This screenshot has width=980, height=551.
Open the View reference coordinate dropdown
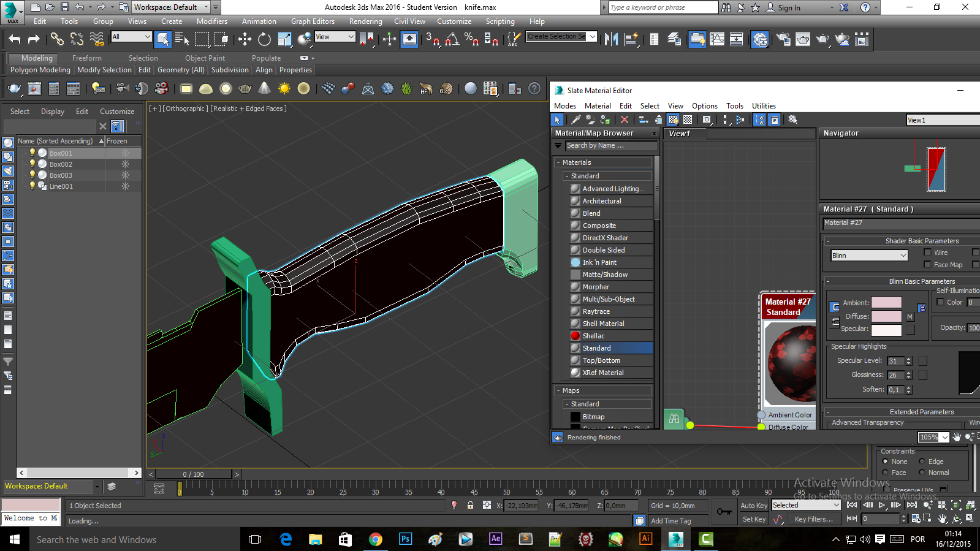(335, 37)
